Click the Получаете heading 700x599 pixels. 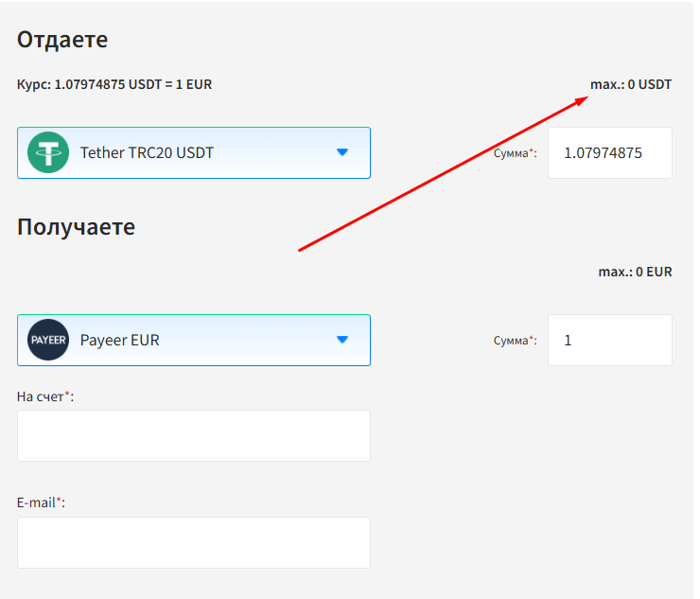click(x=76, y=226)
